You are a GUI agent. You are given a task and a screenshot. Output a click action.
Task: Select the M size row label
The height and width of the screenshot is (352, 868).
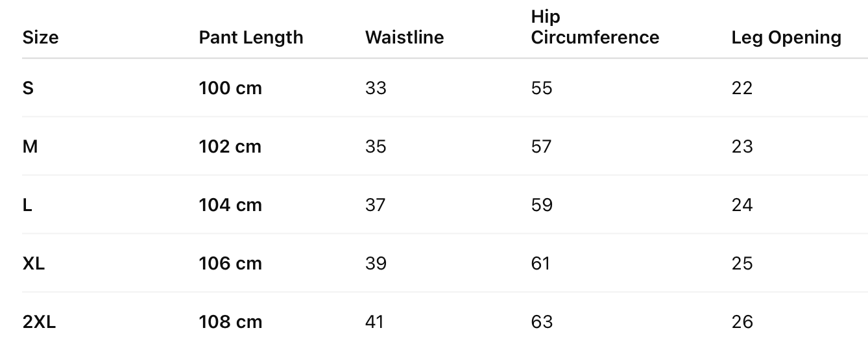30,146
